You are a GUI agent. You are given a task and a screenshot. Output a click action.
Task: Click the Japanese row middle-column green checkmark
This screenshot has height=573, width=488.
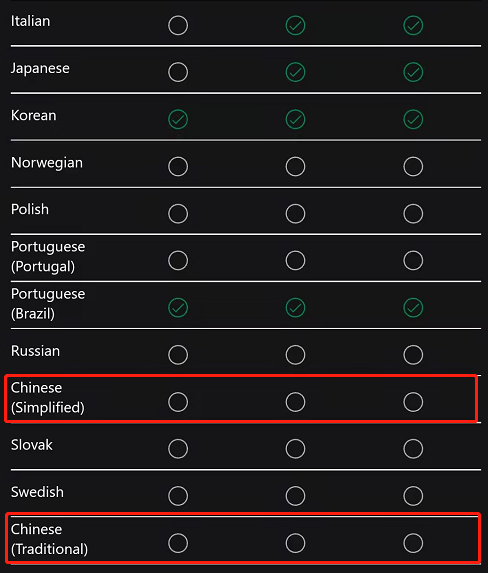click(295, 72)
